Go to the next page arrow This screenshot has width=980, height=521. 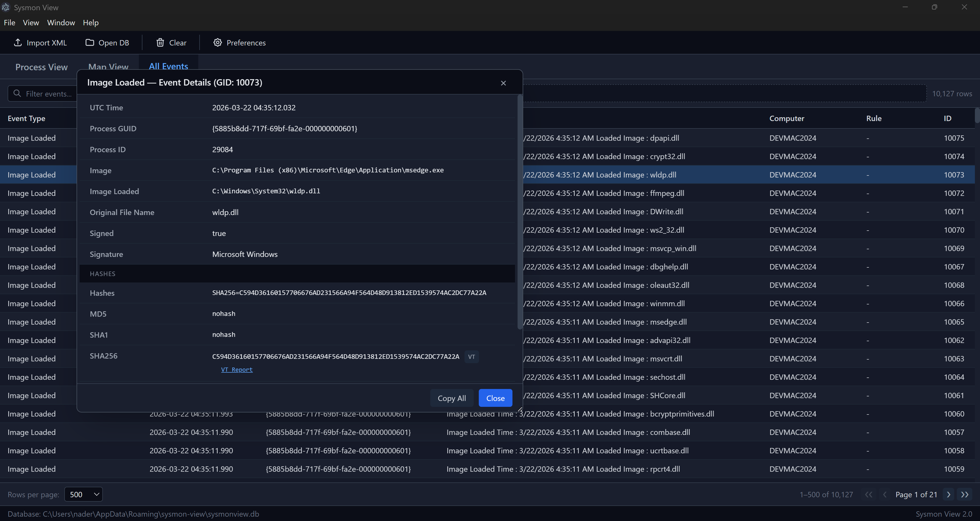pyautogui.click(x=948, y=494)
